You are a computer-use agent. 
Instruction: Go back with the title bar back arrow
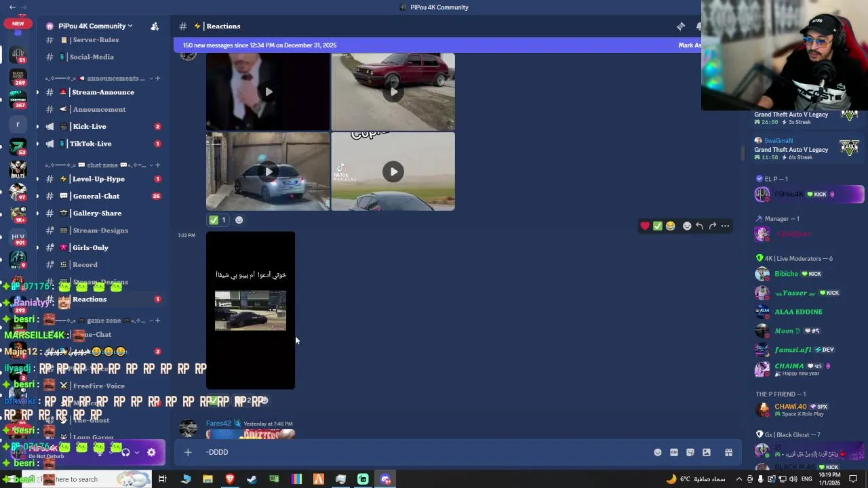(x=12, y=7)
